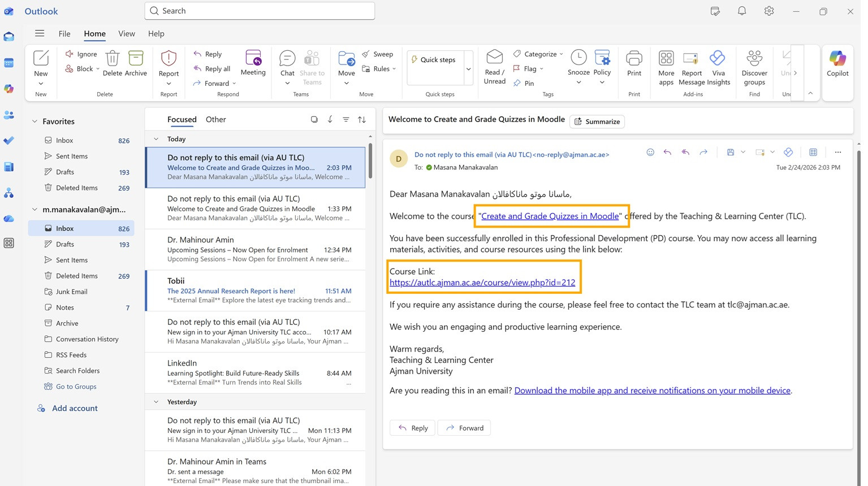Click the emoji reaction icon in the message header
This screenshot has height=486, width=868.
[x=650, y=152]
